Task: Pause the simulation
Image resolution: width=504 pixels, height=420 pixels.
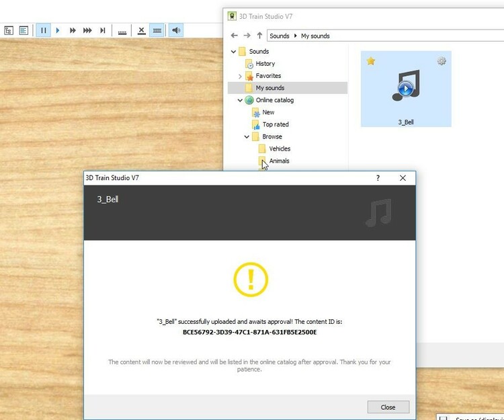Action: coord(44,30)
